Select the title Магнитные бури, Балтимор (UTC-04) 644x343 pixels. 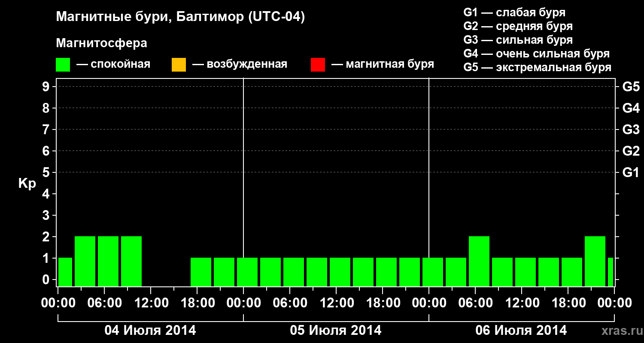[x=180, y=18]
